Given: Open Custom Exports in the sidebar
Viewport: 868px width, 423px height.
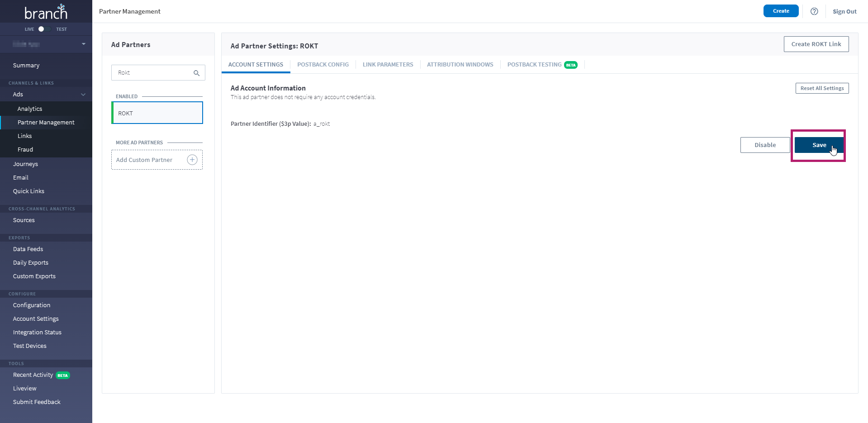Looking at the screenshot, I should point(34,276).
